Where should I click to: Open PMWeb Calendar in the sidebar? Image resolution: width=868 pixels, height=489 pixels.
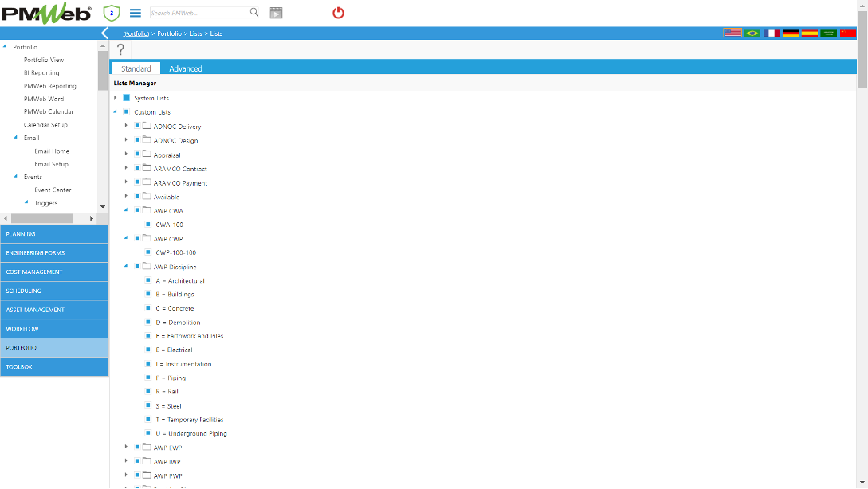pyautogui.click(x=49, y=111)
